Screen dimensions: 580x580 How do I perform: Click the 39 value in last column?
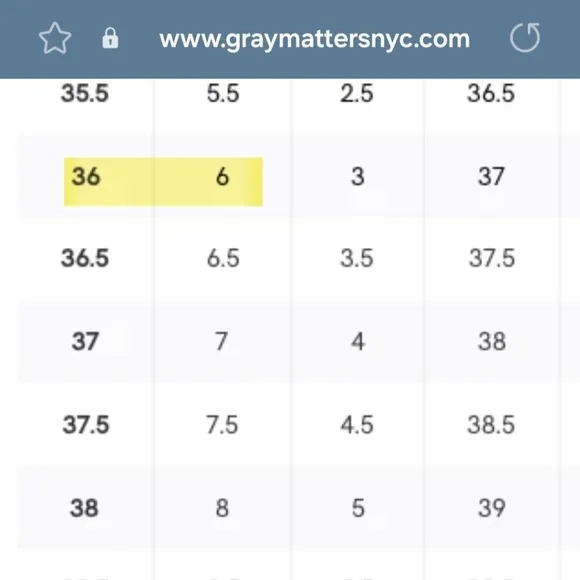point(492,508)
